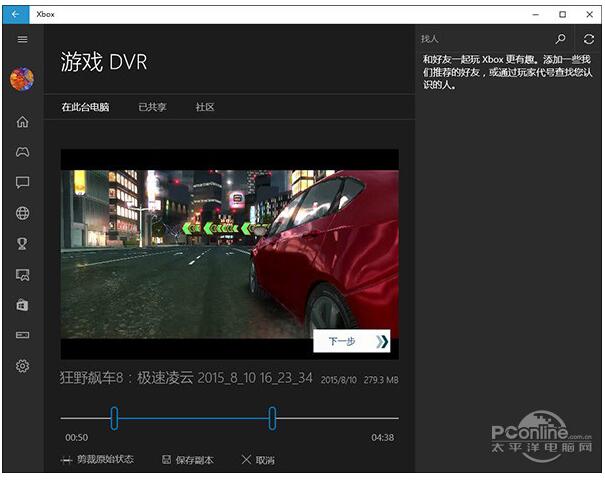
Task: Click the refresh icon beside search
Action: 589,39
